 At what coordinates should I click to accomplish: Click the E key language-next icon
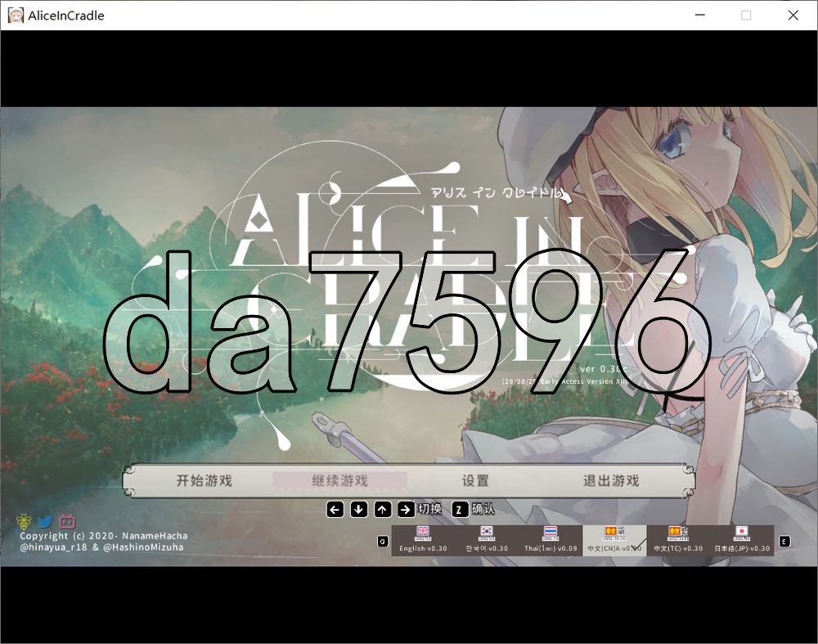click(784, 541)
